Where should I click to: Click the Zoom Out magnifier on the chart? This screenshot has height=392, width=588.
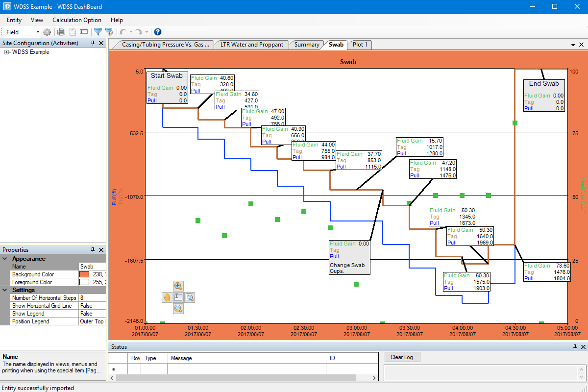(178, 308)
